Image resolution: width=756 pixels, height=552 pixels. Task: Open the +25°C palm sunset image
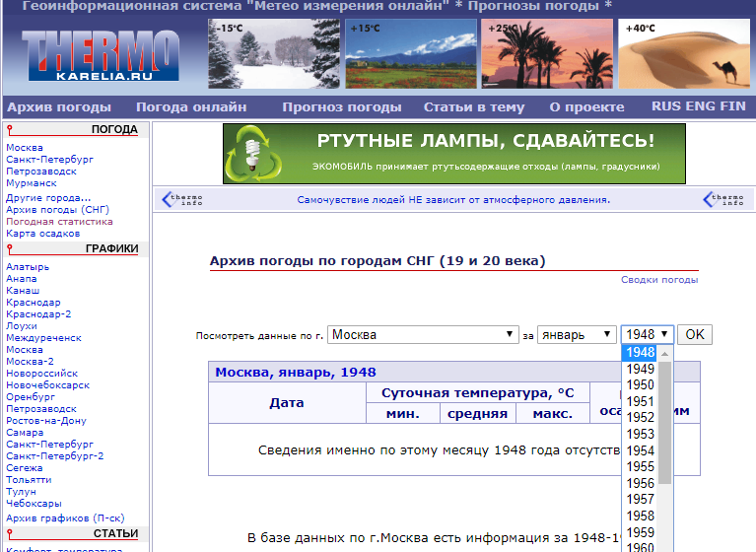tap(547, 53)
